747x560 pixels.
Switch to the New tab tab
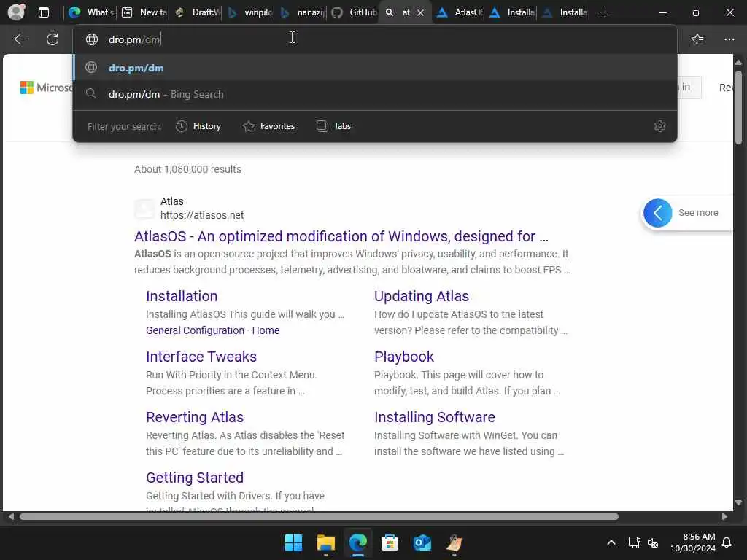point(144,12)
